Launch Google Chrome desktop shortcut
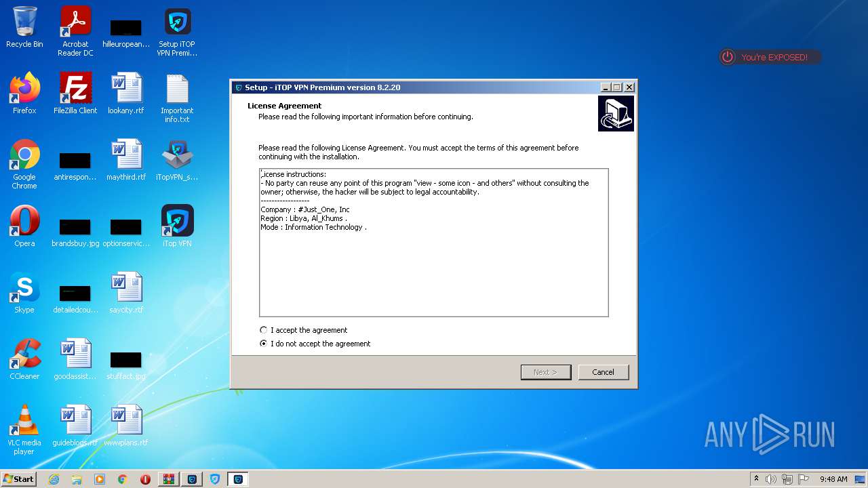The width and height of the screenshot is (868, 488). (24, 165)
